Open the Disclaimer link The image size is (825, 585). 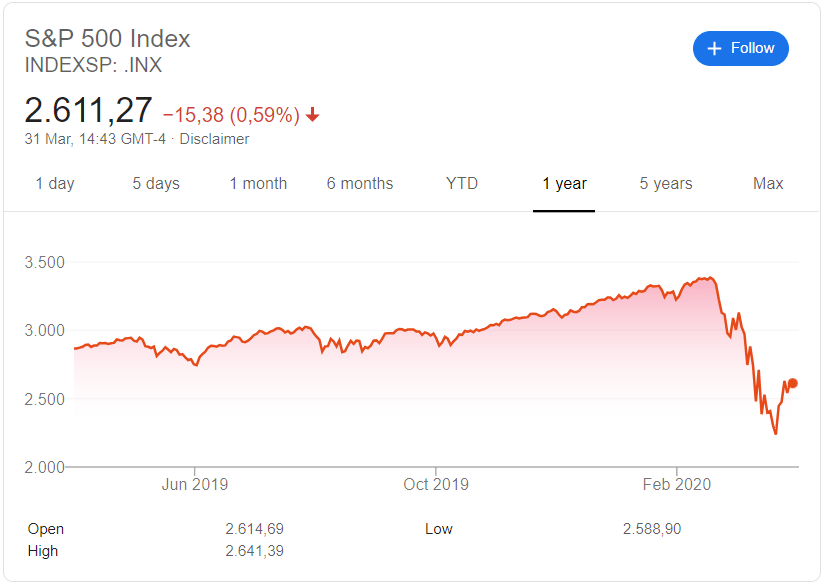(x=218, y=139)
